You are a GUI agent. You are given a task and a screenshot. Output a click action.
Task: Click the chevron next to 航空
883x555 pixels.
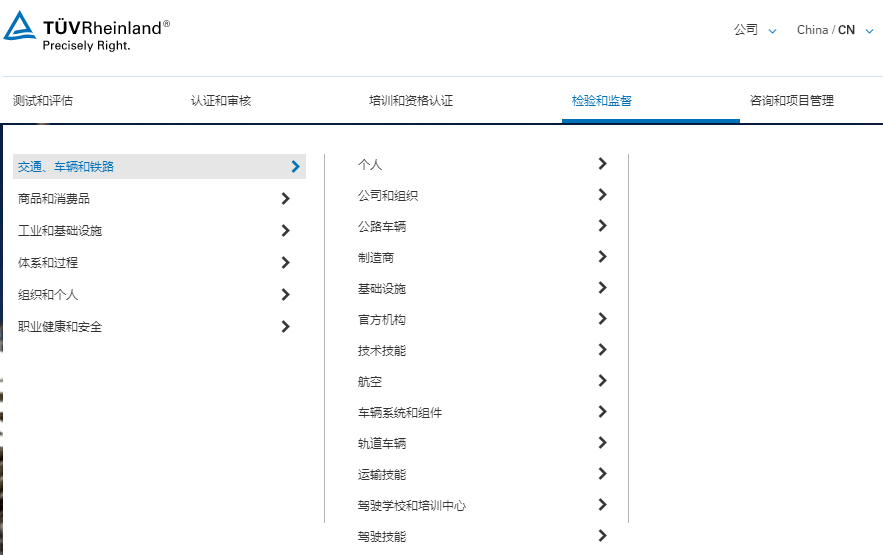[x=602, y=381]
